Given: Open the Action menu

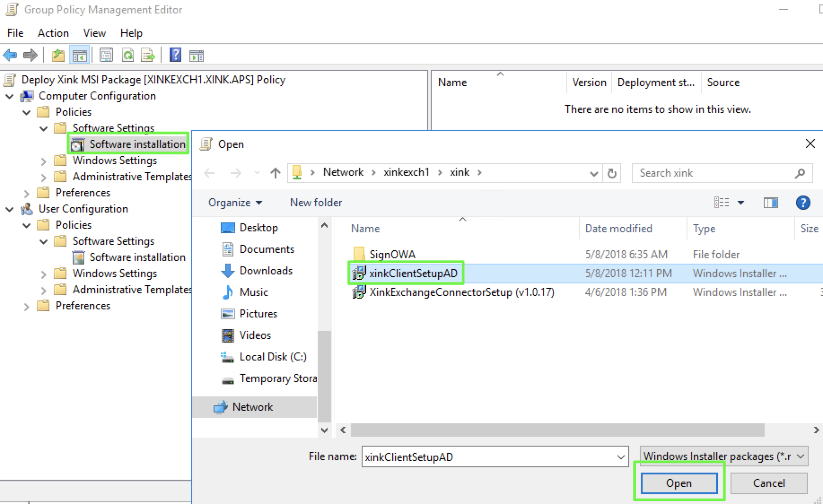Looking at the screenshot, I should point(53,33).
